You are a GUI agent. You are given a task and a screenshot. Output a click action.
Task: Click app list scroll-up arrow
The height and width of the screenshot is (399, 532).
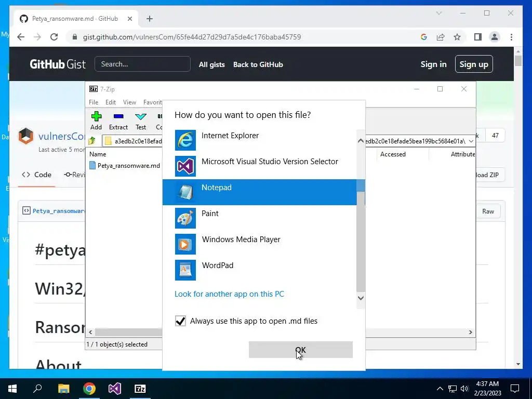361,140
